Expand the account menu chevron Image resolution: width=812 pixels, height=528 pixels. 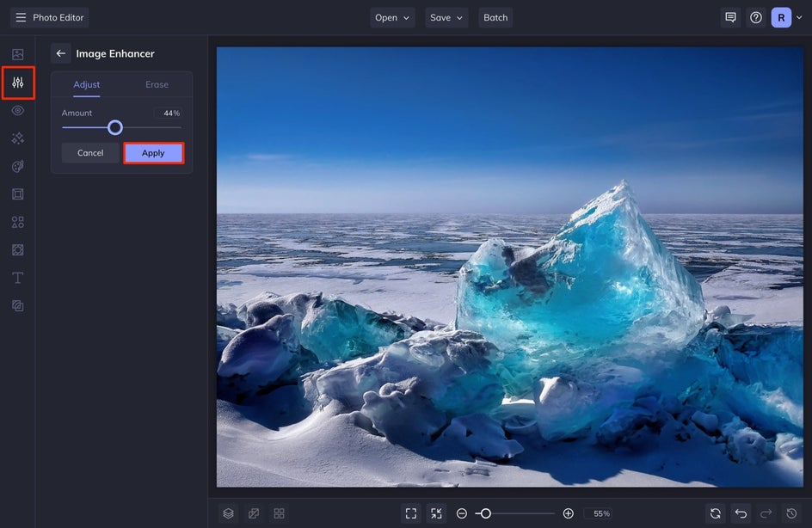tap(799, 17)
